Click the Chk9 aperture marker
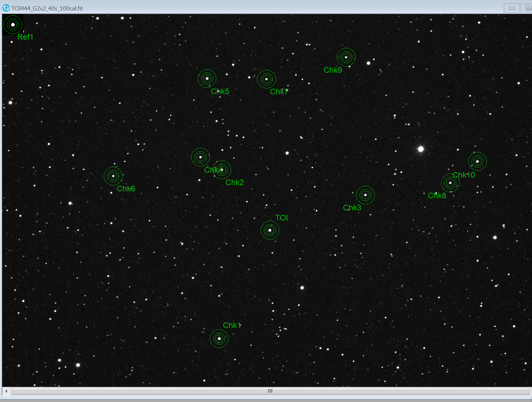532x402 pixels. click(x=346, y=57)
